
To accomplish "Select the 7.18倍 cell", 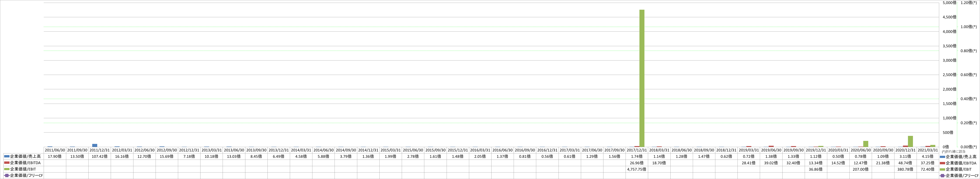I will point(189,157).
